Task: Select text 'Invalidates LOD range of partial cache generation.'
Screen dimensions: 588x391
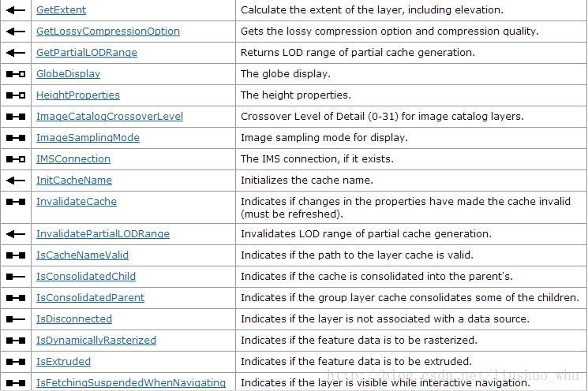Action: click(x=366, y=234)
